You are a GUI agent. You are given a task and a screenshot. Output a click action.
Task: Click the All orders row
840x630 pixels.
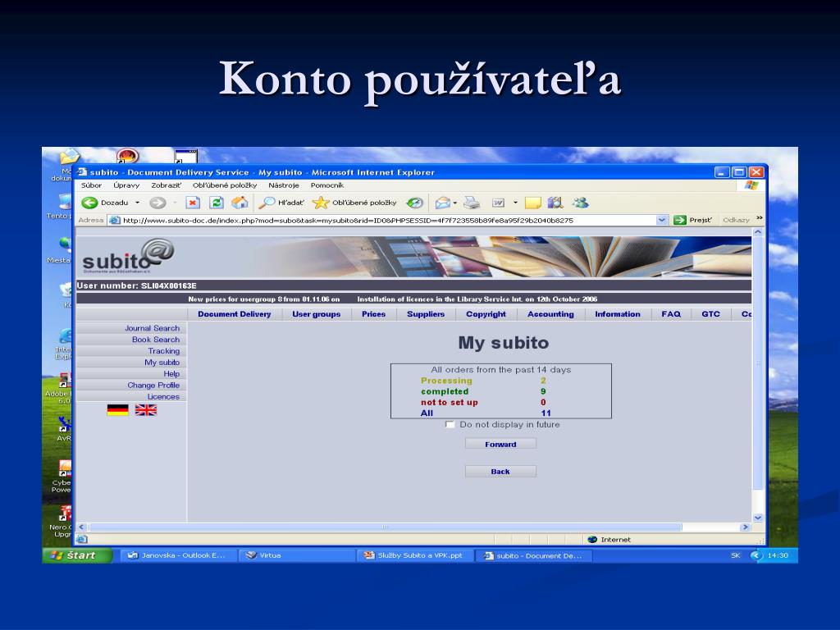coord(500,413)
